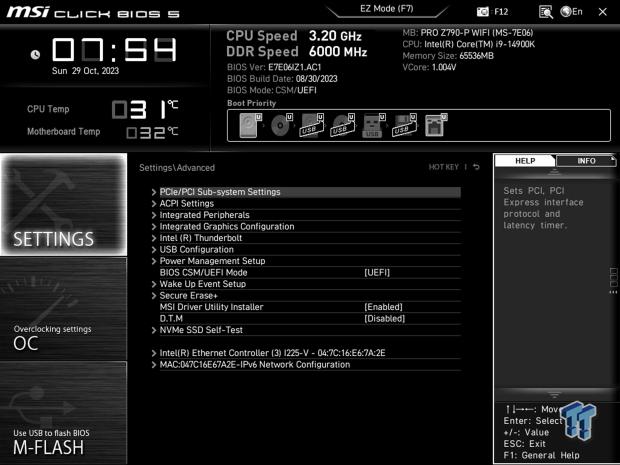
Task: Click the side scroll handle at the right edge
Action: pyautogui.click(x=613, y=280)
